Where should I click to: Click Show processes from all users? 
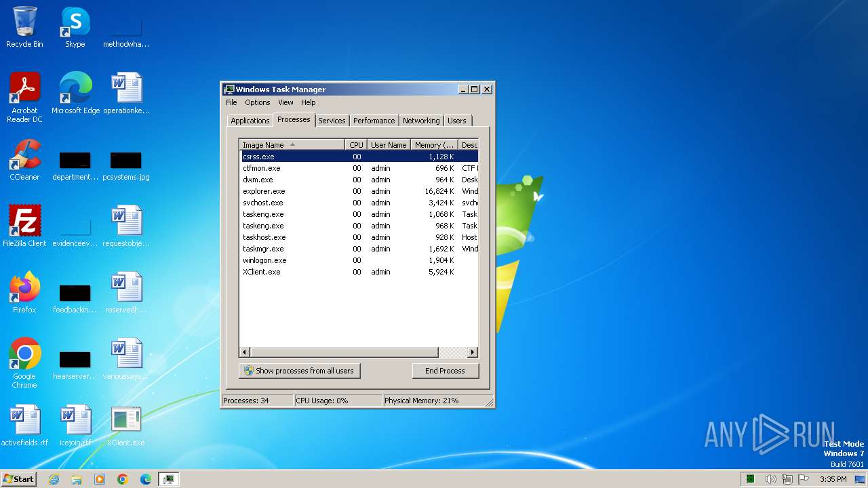299,371
